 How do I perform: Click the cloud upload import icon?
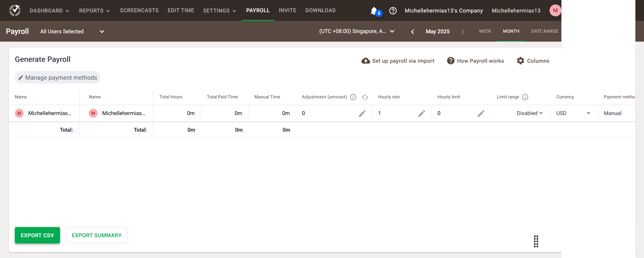pyautogui.click(x=365, y=61)
